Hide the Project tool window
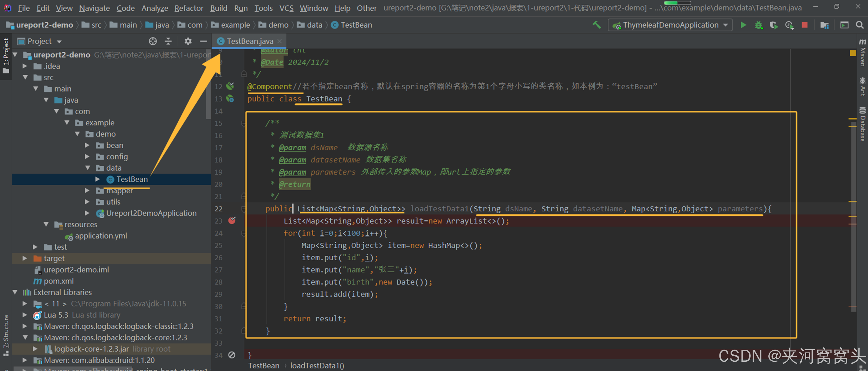The height and width of the screenshot is (371, 868). click(x=203, y=41)
